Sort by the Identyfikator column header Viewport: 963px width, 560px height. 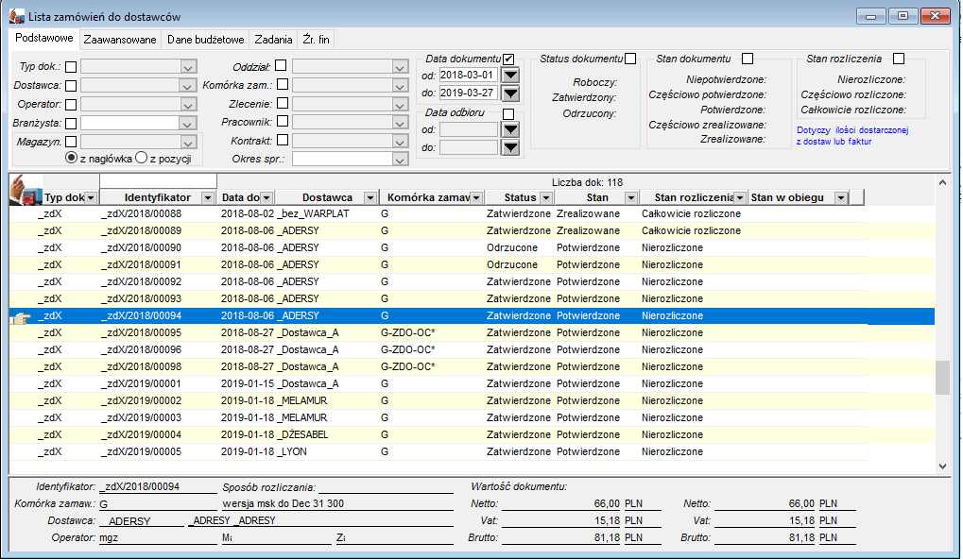click(157, 197)
